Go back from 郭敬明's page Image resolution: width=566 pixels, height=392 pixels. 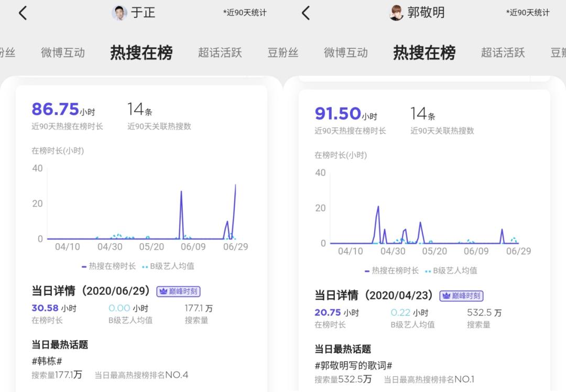306,13
